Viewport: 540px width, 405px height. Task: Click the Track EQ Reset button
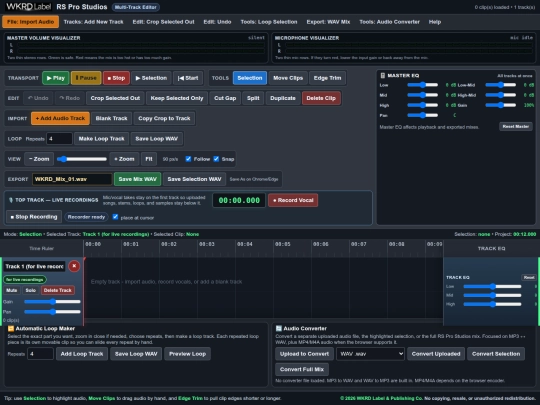[529, 277]
